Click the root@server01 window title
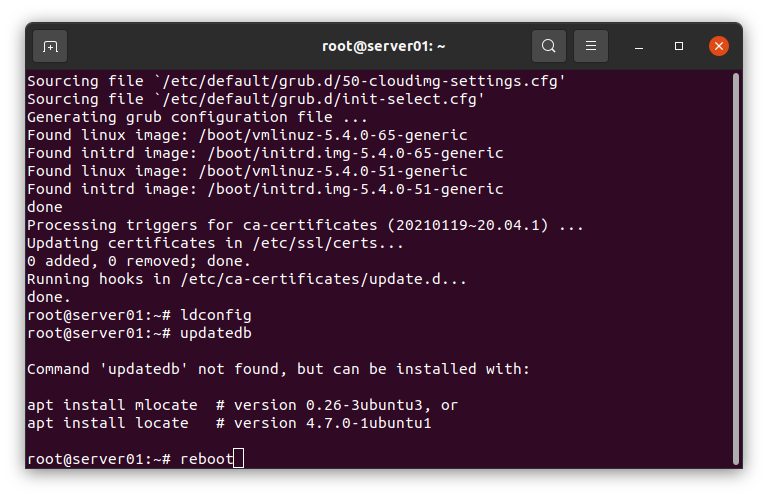This screenshot has width=768, height=497. 384,47
